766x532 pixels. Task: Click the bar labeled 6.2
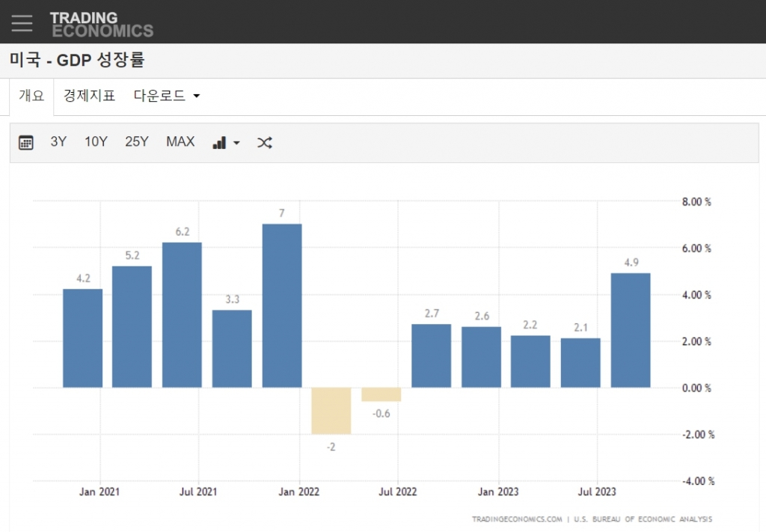pyautogui.click(x=182, y=315)
